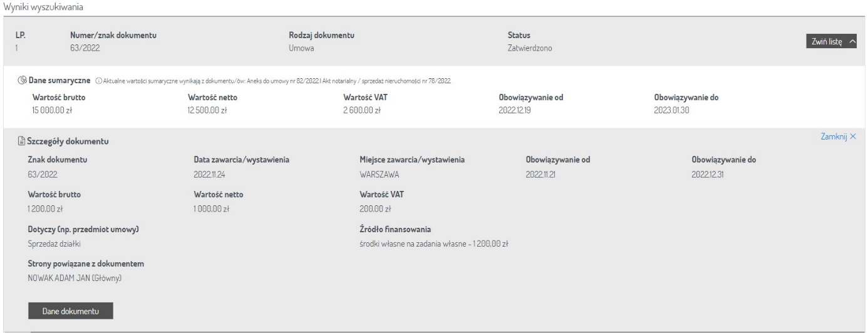
Task: Click the LP. column header
Action: pos(19,34)
